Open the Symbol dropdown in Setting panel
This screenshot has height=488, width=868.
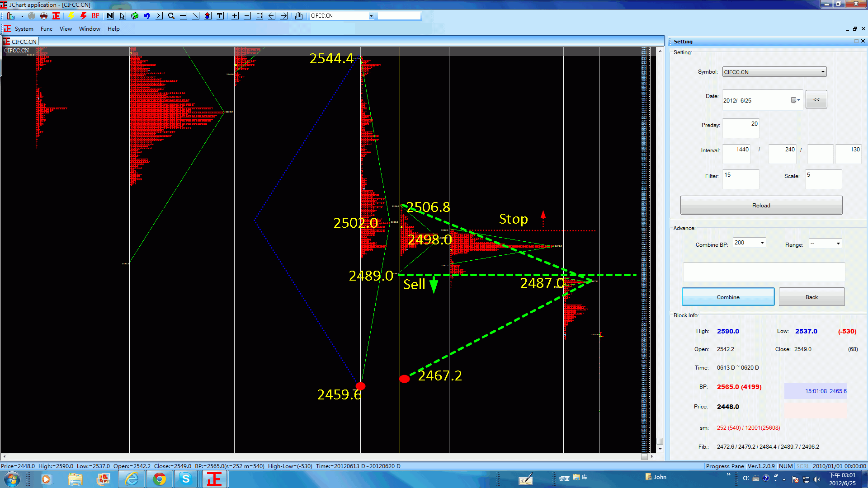coord(823,72)
